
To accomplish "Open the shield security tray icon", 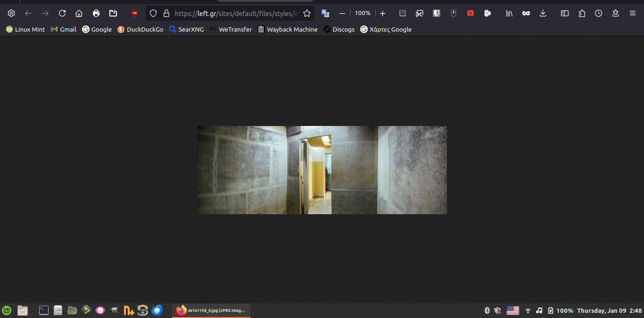I will point(497,310).
